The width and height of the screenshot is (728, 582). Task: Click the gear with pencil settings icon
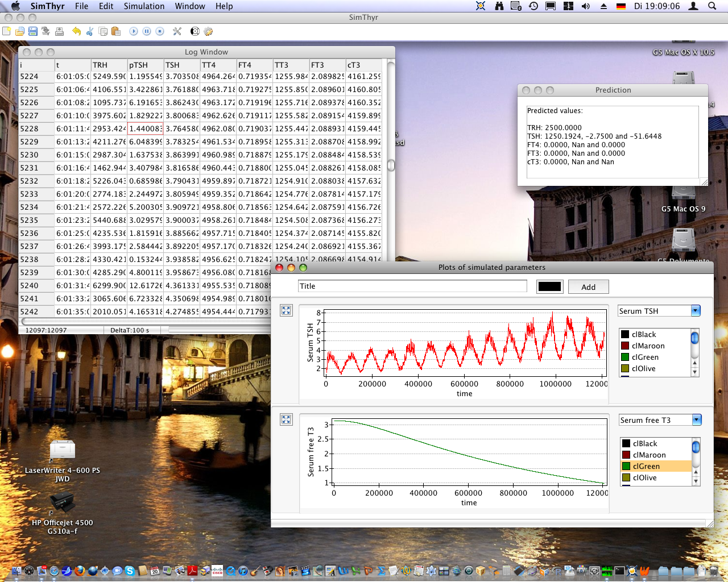[208, 31]
